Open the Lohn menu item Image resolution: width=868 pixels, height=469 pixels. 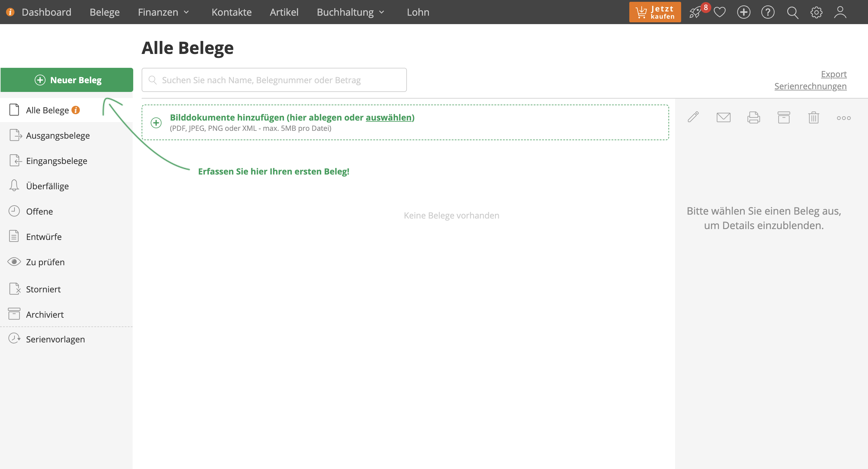(418, 12)
